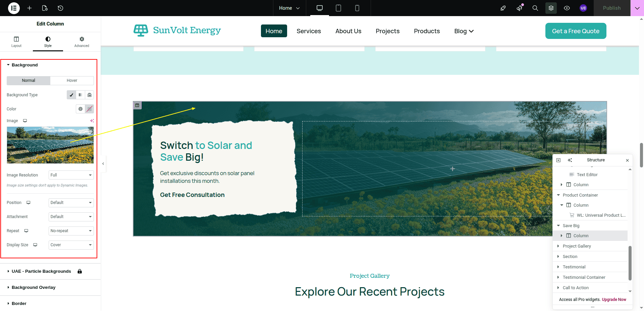The image size is (644, 311).
Task: Switch to the Hover background state
Action: (72, 81)
